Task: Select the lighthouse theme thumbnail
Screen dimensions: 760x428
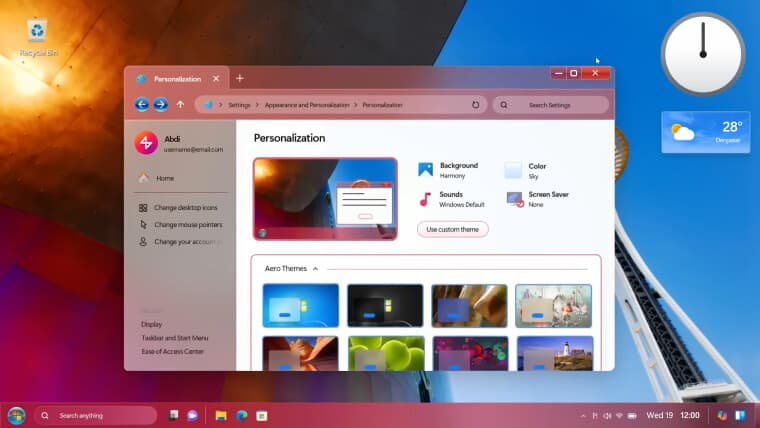Action: pos(555,353)
